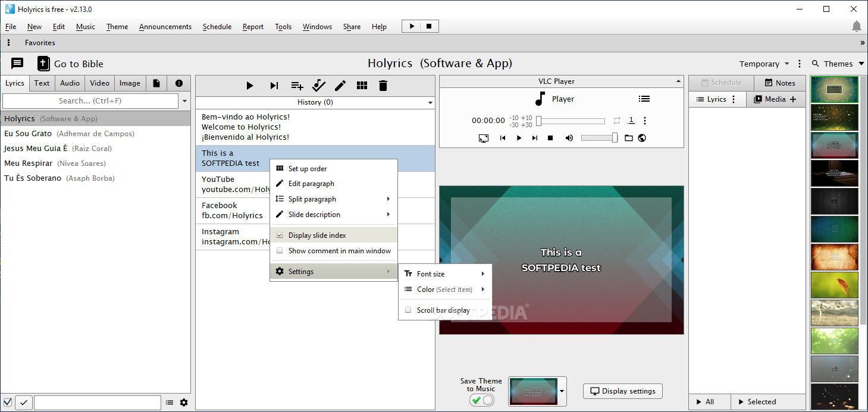
Task: Click the checkmark button beside the bottom filter field
Action: tap(24, 402)
